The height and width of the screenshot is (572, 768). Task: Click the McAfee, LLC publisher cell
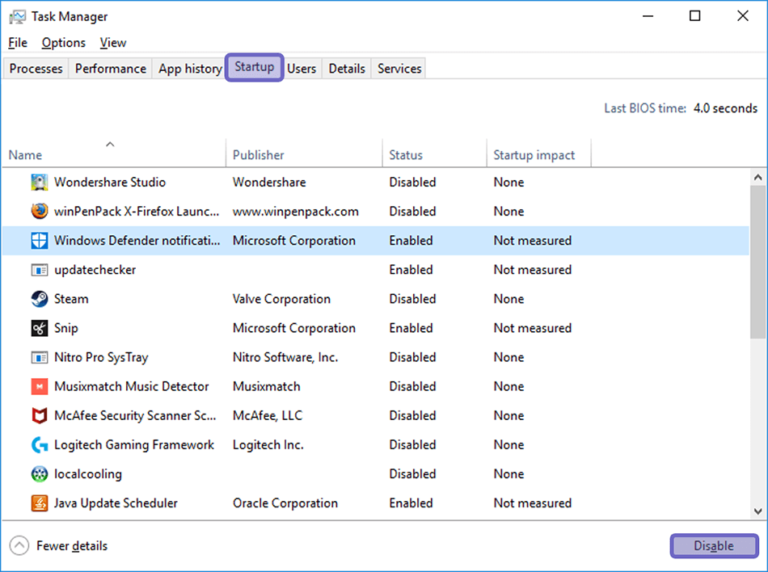267,416
